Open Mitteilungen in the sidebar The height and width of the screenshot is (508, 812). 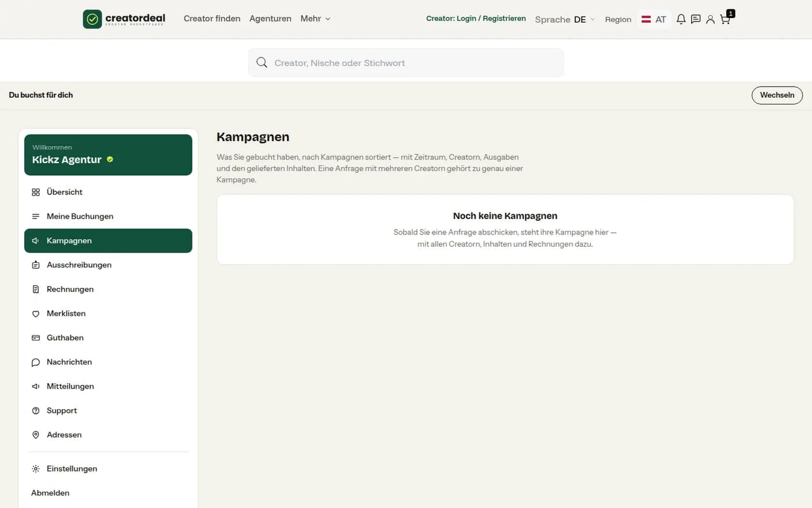[x=108, y=387]
